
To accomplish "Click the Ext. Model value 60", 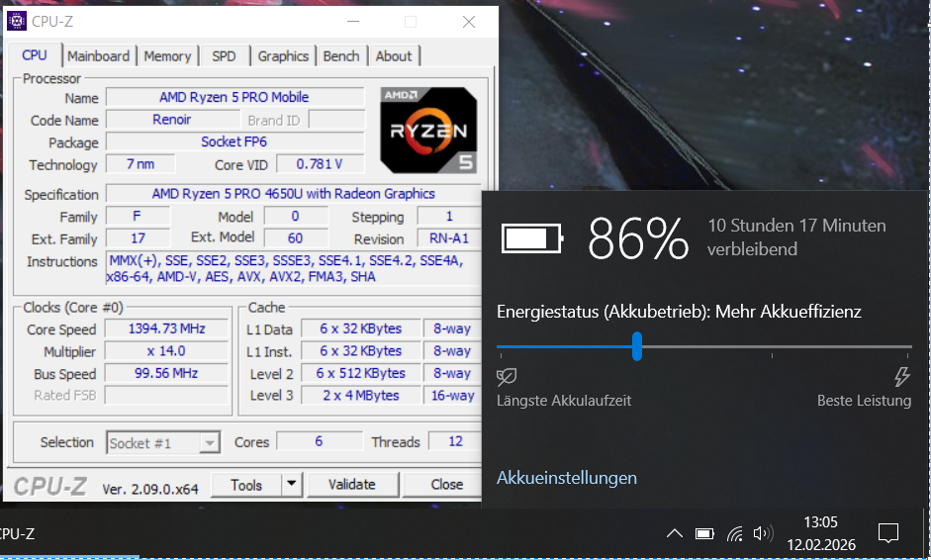I will [x=296, y=238].
